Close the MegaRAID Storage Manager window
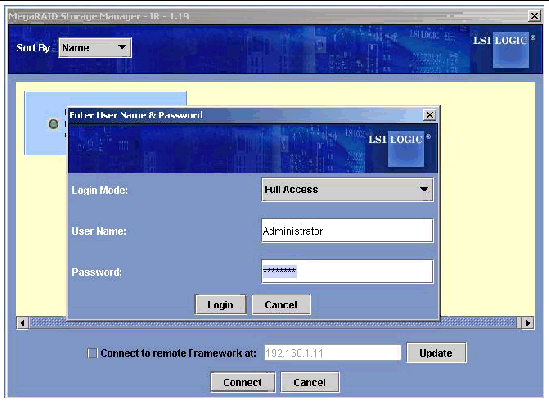549x402 pixels. click(x=534, y=16)
